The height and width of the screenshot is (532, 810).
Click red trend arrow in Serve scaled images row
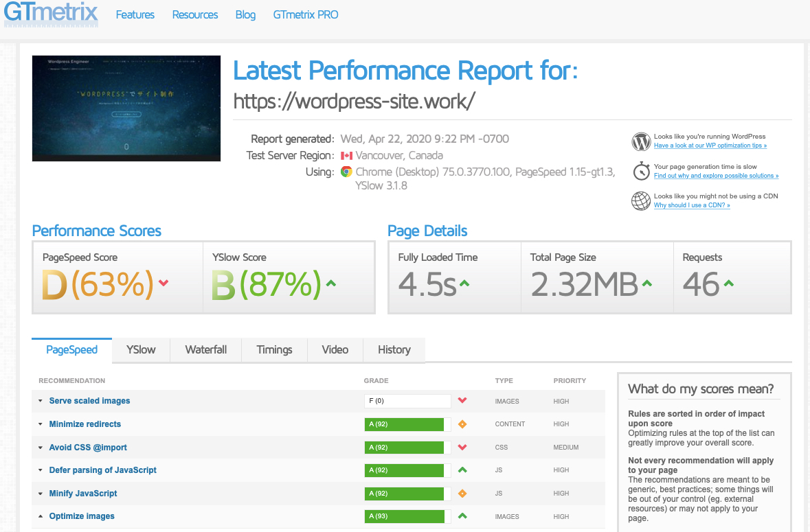pyautogui.click(x=462, y=400)
